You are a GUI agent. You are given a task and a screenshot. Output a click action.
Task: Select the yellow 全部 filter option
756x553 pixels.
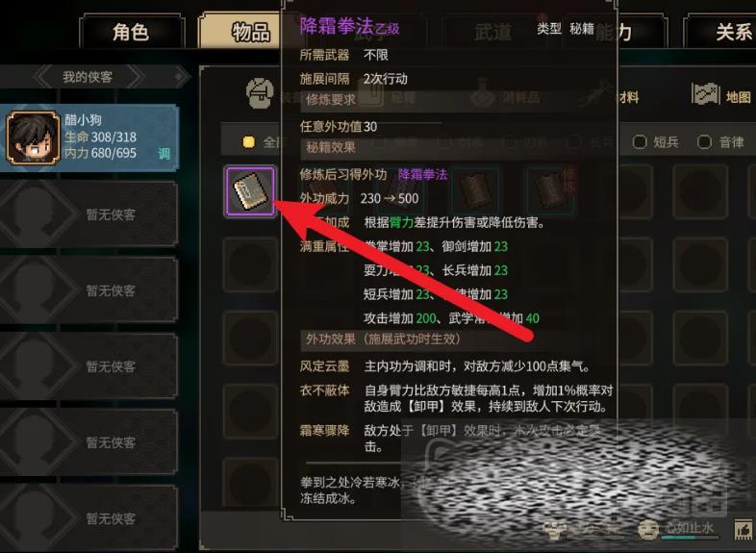coord(249,141)
